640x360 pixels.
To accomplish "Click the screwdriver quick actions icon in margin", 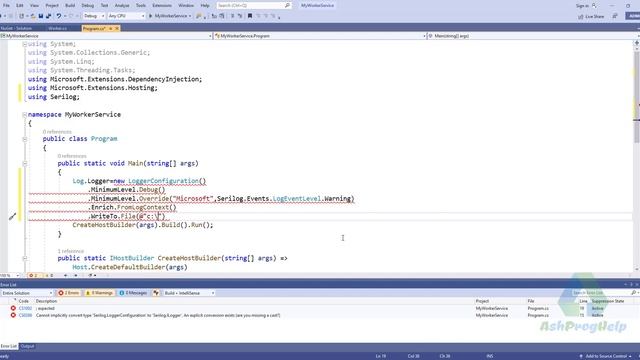I will point(12,216).
